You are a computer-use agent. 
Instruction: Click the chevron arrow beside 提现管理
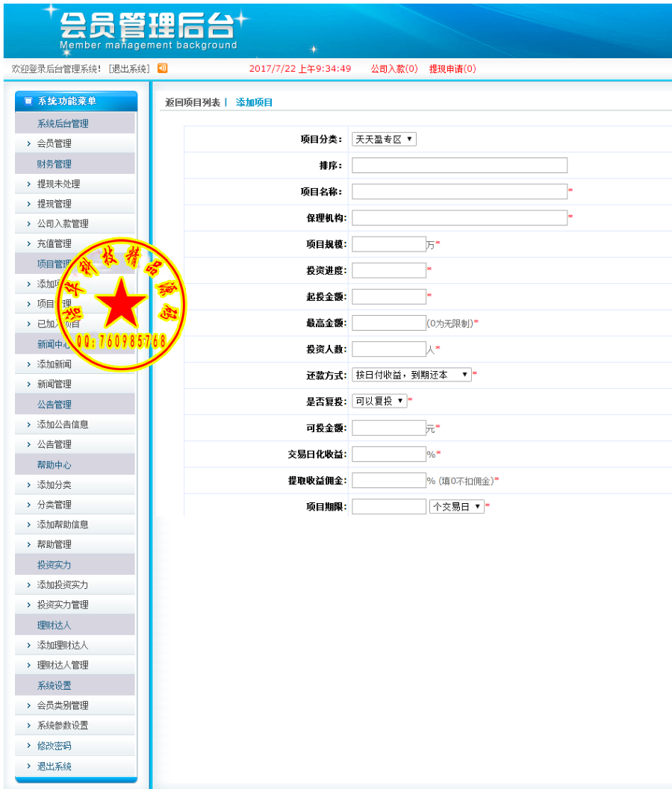click(x=28, y=204)
